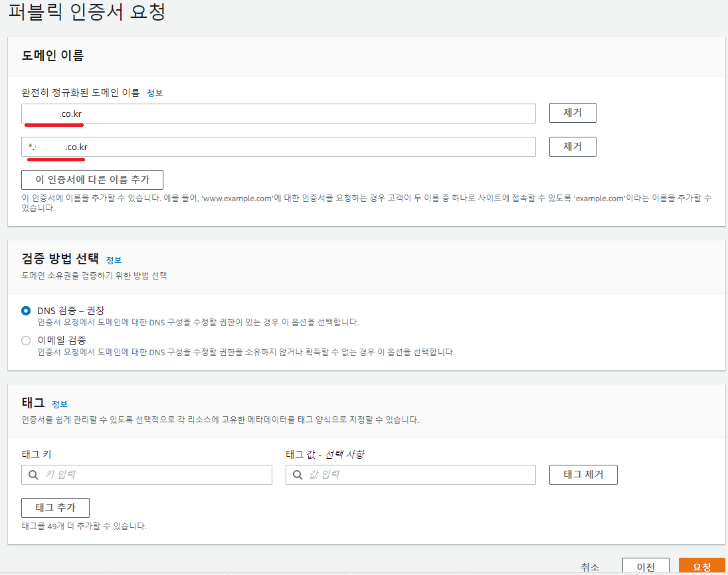
Task: Click the 태그 제거 button
Action: (x=583, y=475)
